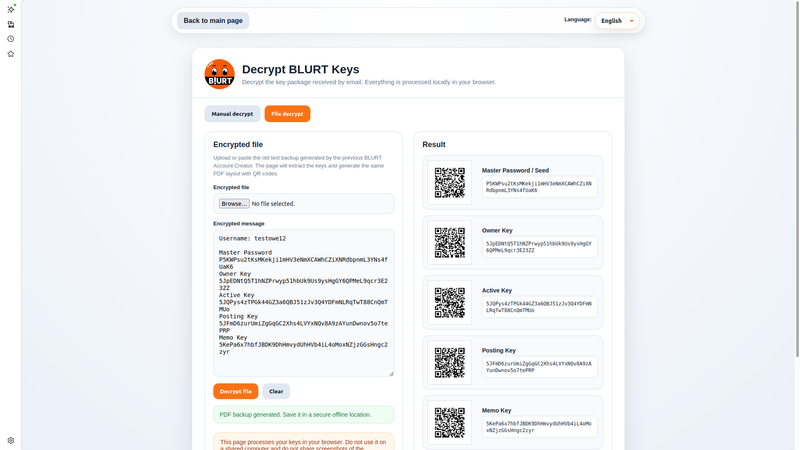Go back to main page
The image size is (800, 450).
[213, 20]
